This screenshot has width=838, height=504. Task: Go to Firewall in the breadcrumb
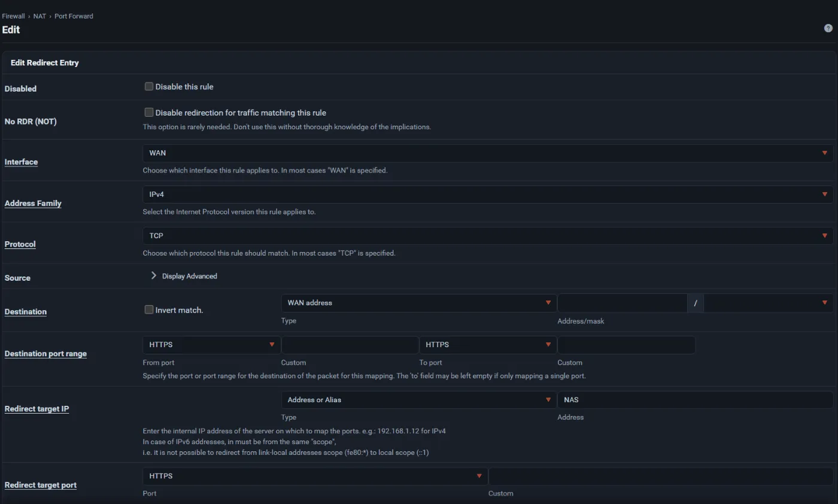(x=13, y=16)
